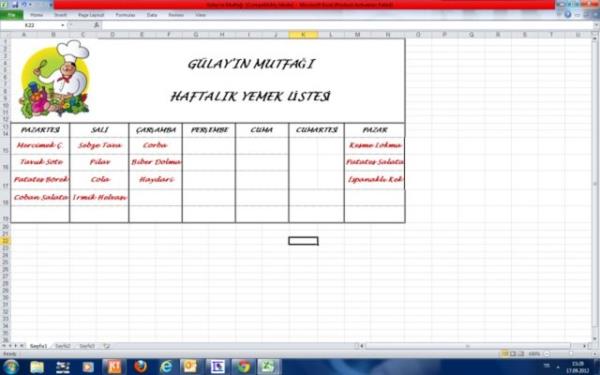The height and width of the screenshot is (375, 600).
Task: Open Internet Explorer from the taskbar
Action: (x=166, y=367)
